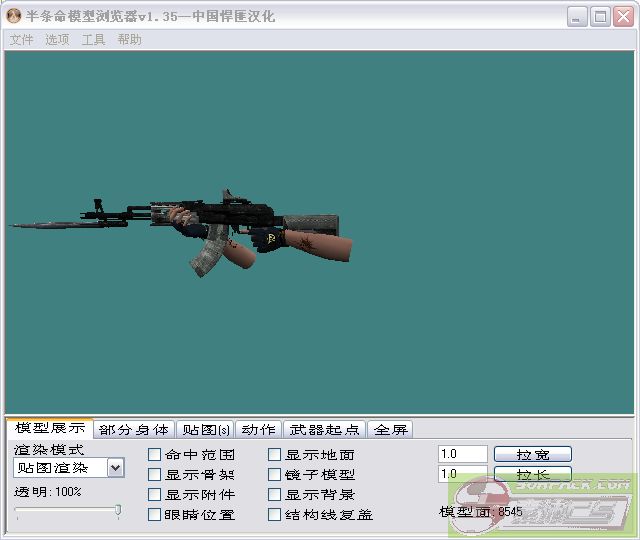Click the width scale input field beside 拉宽
This screenshot has height=540, width=640.
click(462, 454)
